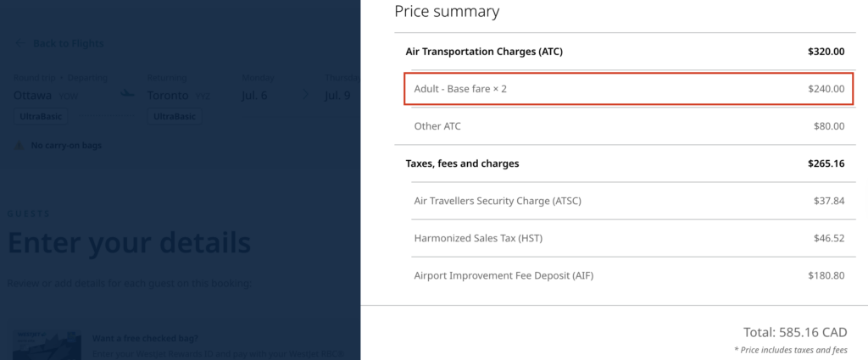Select the UltraBasic badge under Toronto
This screenshot has width=868, height=360.
coord(174,116)
